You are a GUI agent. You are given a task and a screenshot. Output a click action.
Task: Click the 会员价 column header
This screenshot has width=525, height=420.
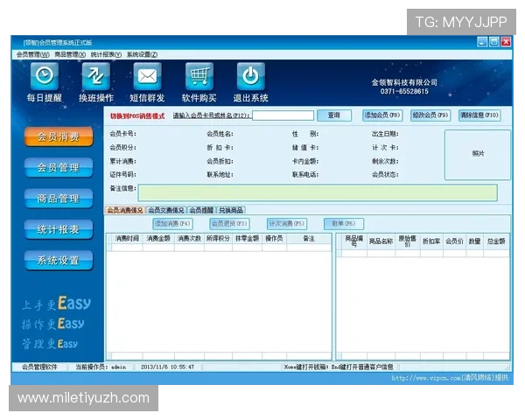tap(454, 241)
